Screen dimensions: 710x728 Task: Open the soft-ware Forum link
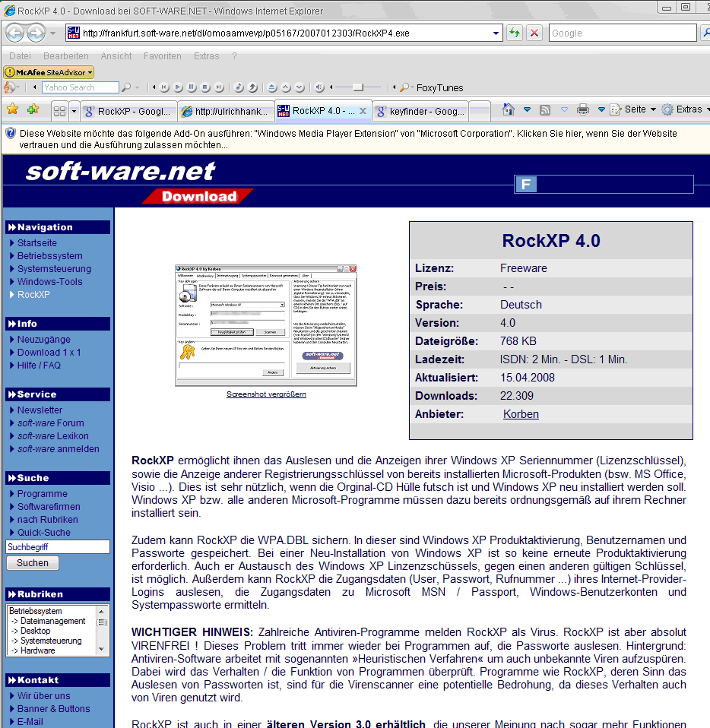[x=51, y=423]
